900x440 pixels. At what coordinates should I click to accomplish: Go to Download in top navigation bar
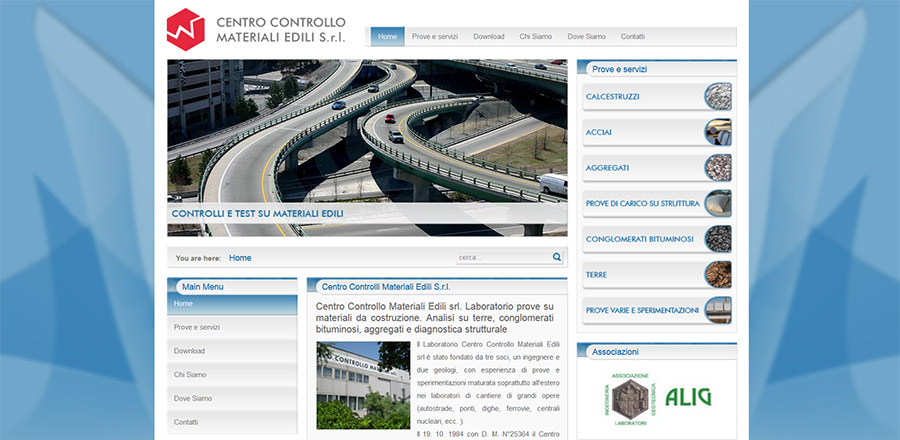coord(489,37)
